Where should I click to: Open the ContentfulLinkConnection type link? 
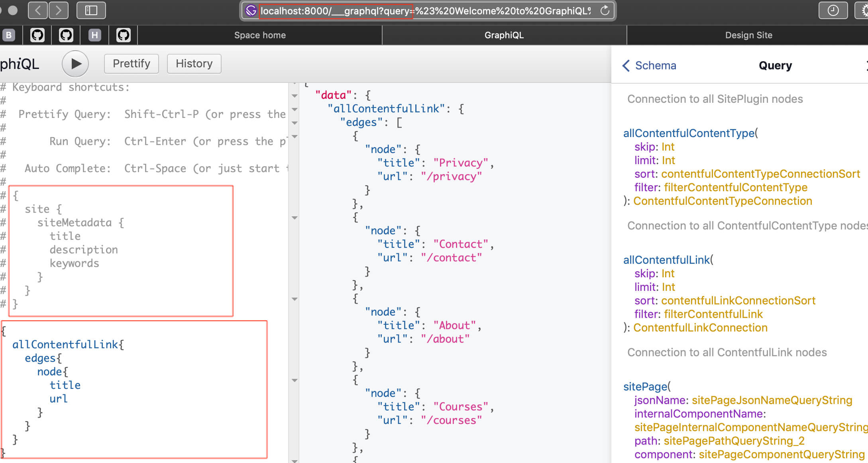click(700, 328)
